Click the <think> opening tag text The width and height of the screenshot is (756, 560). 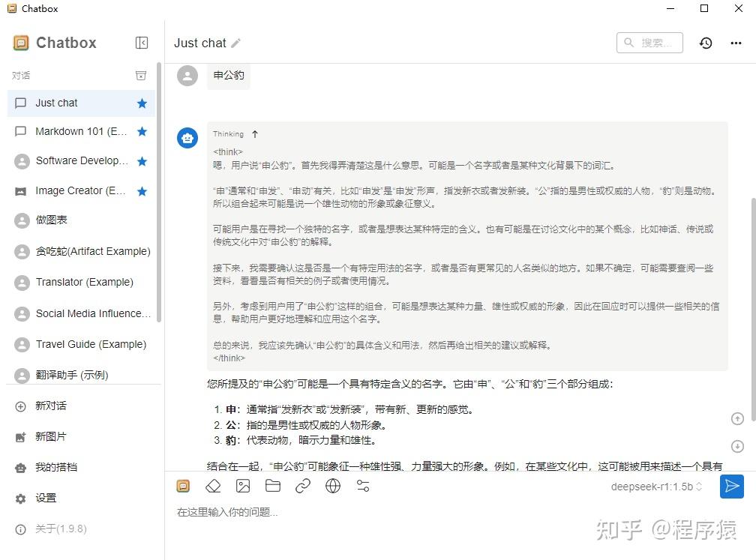pyautogui.click(x=227, y=151)
